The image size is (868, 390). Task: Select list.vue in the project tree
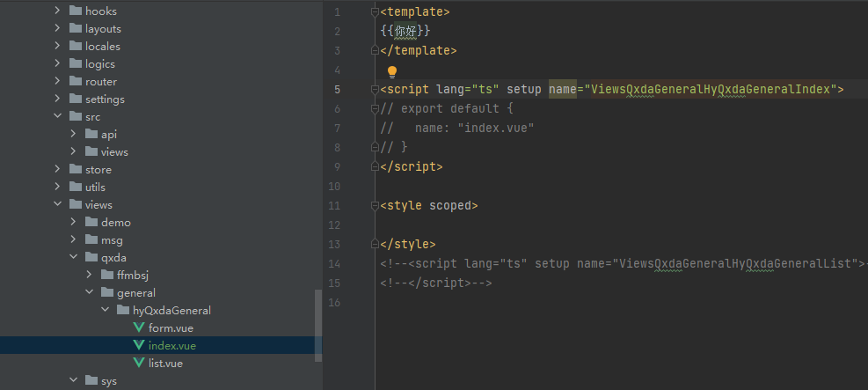165,364
